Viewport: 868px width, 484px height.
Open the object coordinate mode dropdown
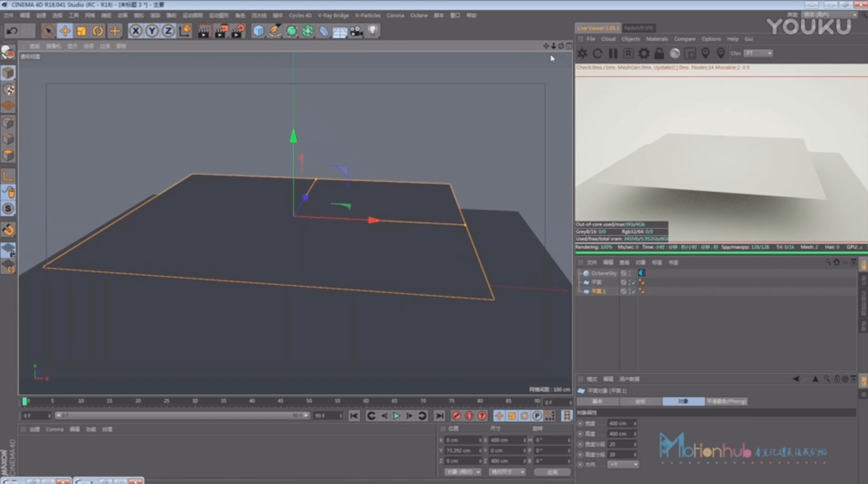463,472
